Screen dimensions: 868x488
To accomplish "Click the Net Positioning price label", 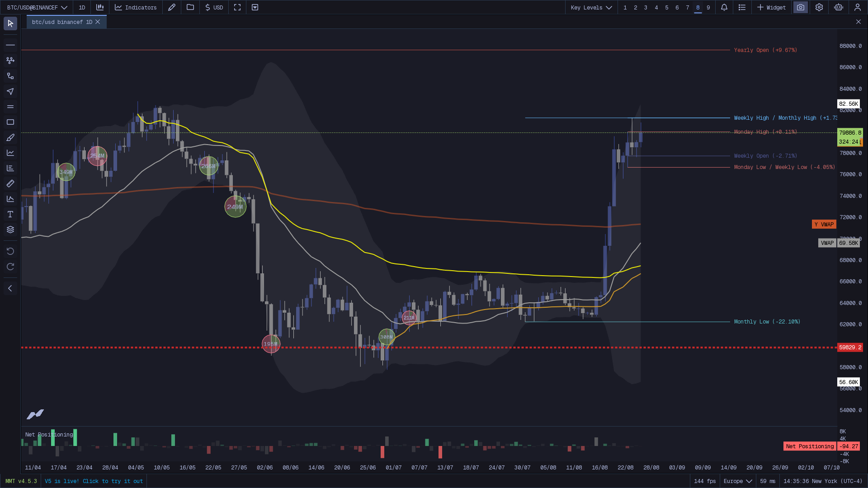I will 810,446.
